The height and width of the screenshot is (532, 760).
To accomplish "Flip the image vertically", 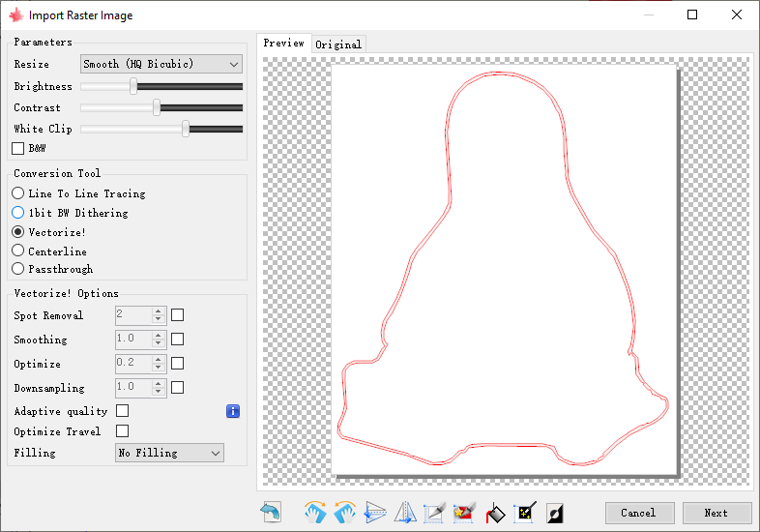I will [x=374, y=512].
